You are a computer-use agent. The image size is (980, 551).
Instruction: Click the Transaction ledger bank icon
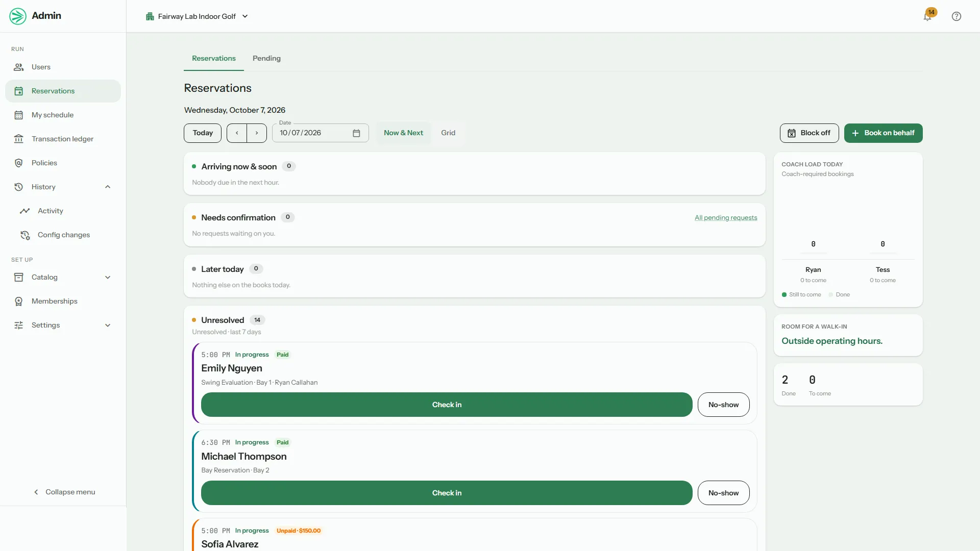tap(19, 139)
